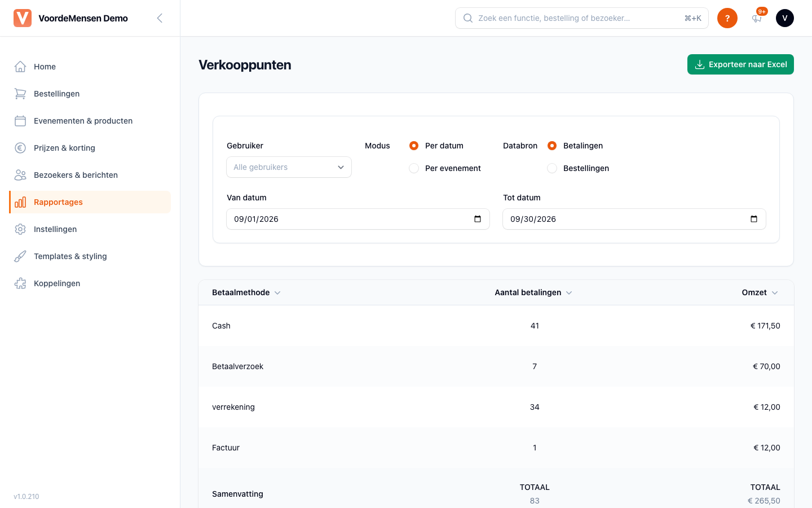Open the user avatar menu
812x508 pixels.
[785, 18]
